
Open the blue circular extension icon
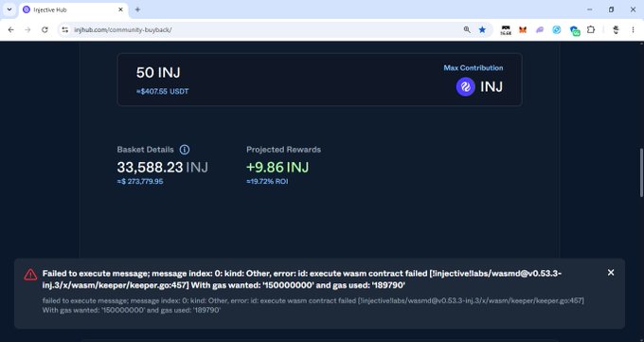[x=557, y=29]
